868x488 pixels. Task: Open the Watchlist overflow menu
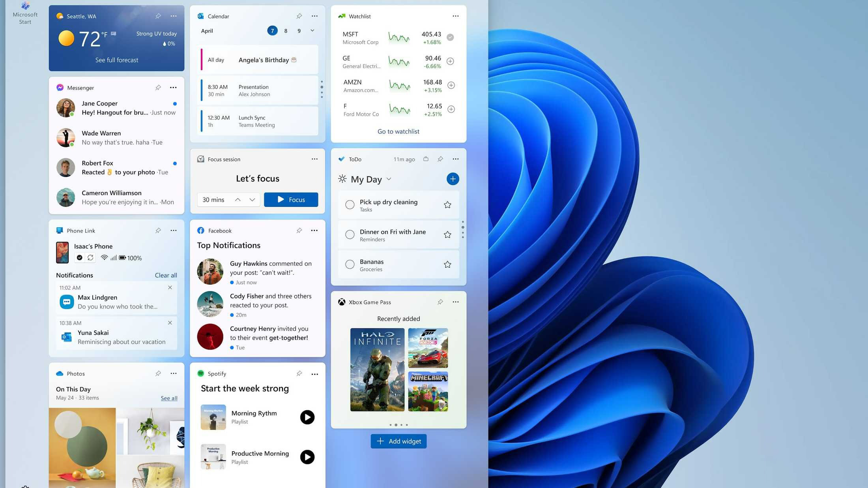click(455, 16)
